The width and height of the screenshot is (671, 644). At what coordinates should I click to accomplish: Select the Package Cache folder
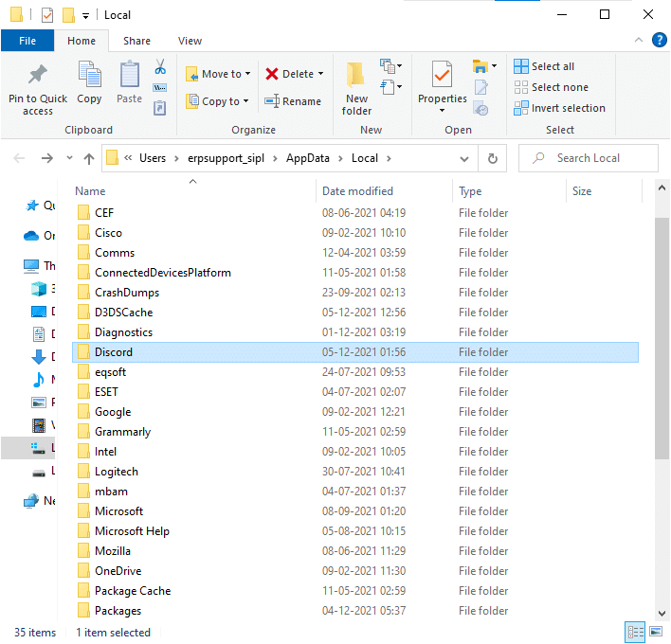[355, 591]
